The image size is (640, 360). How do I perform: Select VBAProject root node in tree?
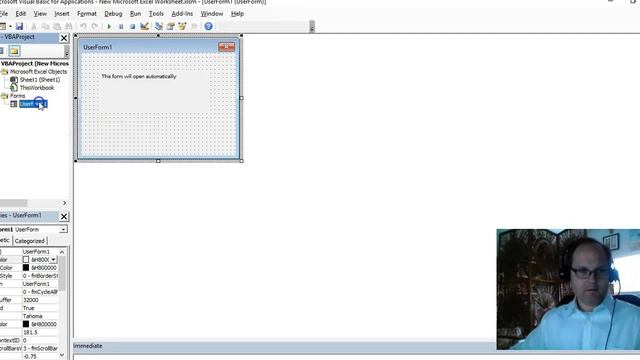[35, 64]
